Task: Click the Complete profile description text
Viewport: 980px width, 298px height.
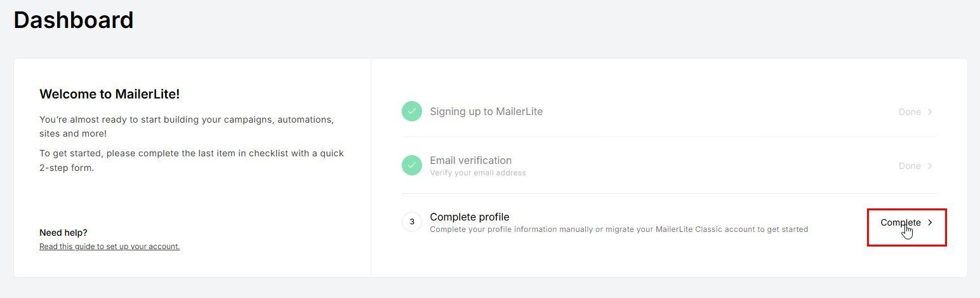Action: 618,229
